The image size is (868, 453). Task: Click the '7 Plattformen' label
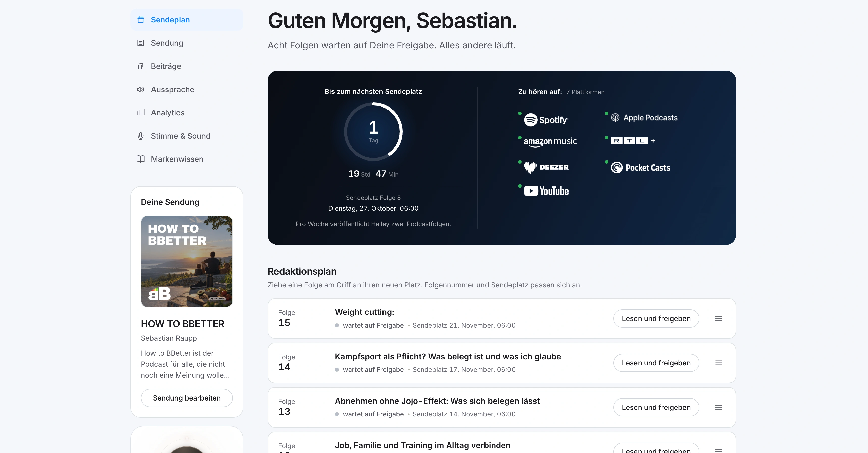(x=585, y=92)
